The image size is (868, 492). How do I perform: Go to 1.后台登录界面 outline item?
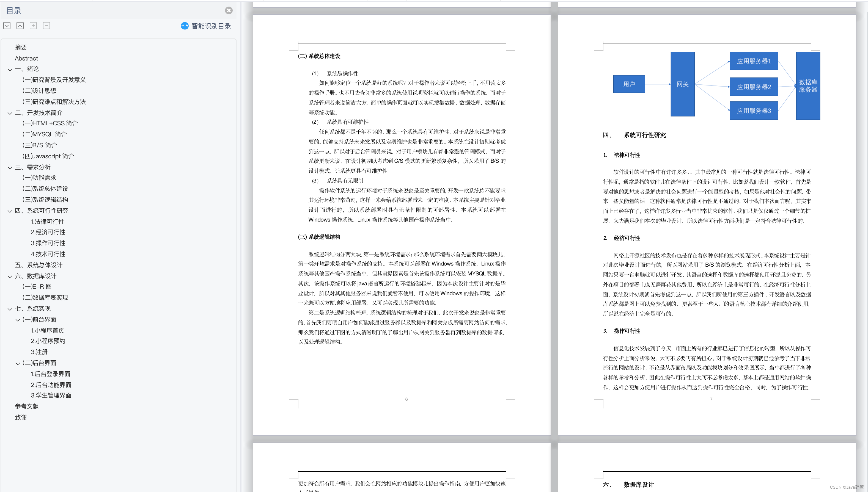click(50, 374)
